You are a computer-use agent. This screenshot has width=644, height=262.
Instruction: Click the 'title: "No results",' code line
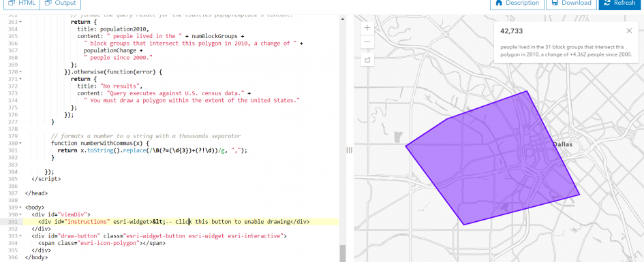click(109, 86)
